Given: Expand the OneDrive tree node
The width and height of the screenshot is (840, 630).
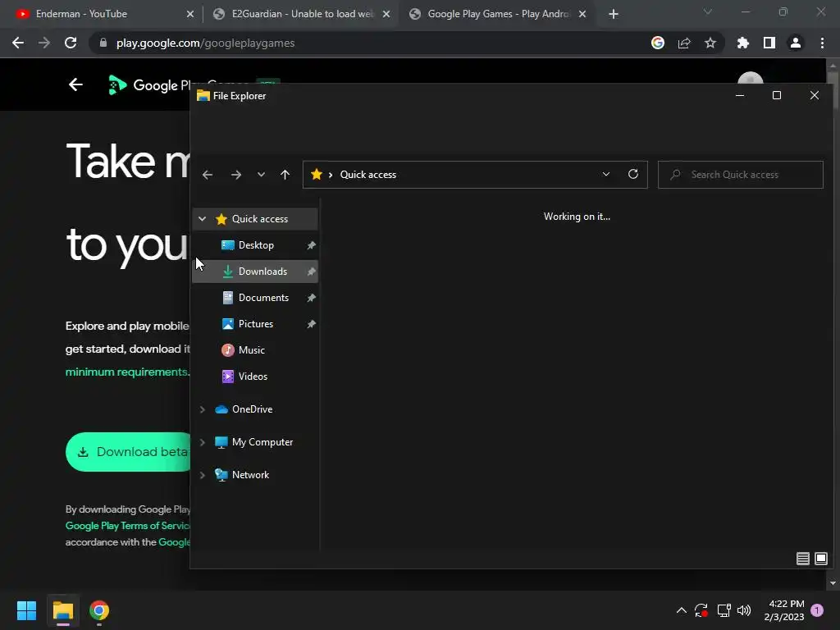Looking at the screenshot, I should (202, 409).
